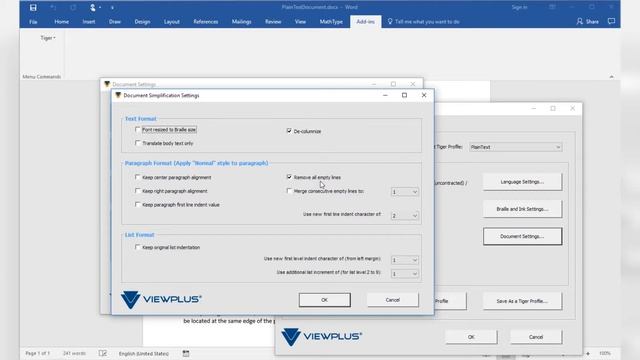The image size is (640, 360).
Task: Click the Share person icon in Word
Action: [580, 21]
